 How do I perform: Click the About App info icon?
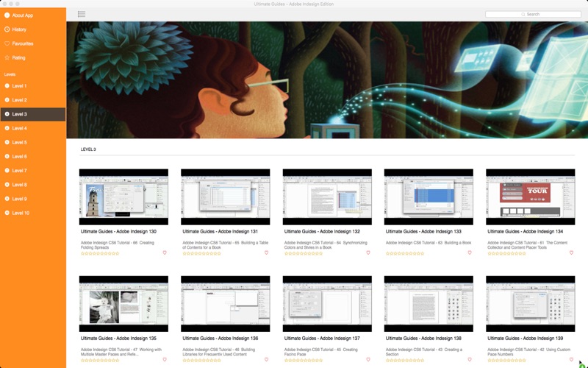pyautogui.click(x=7, y=15)
